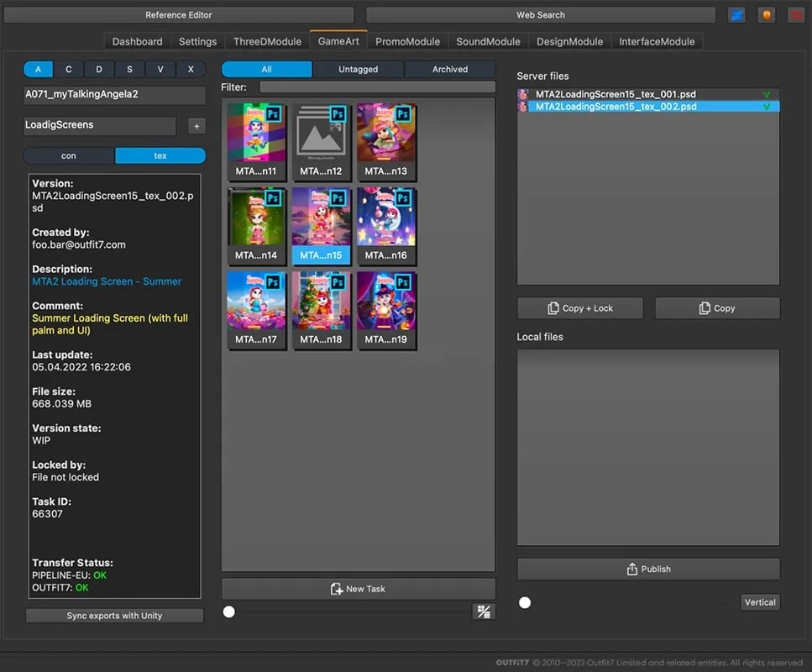Select the 'S' category filter button
Screen dimensions: 812x672
pyautogui.click(x=129, y=69)
